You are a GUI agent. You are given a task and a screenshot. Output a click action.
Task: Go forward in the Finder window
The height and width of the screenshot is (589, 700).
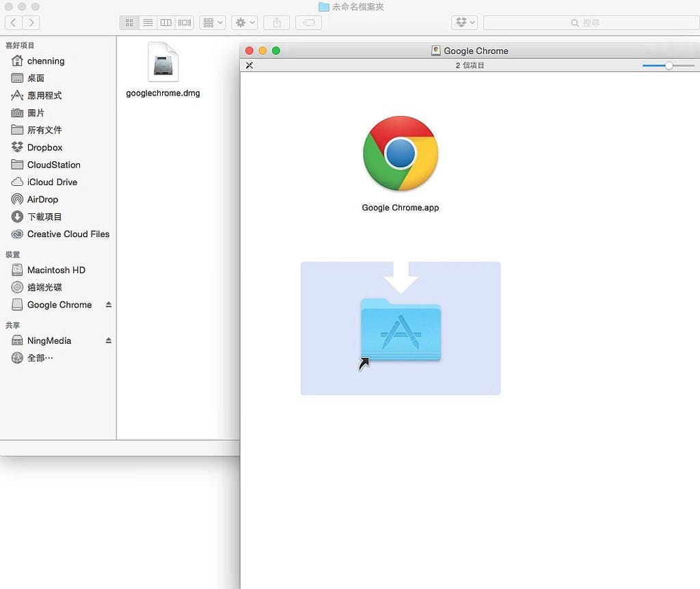(31, 23)
